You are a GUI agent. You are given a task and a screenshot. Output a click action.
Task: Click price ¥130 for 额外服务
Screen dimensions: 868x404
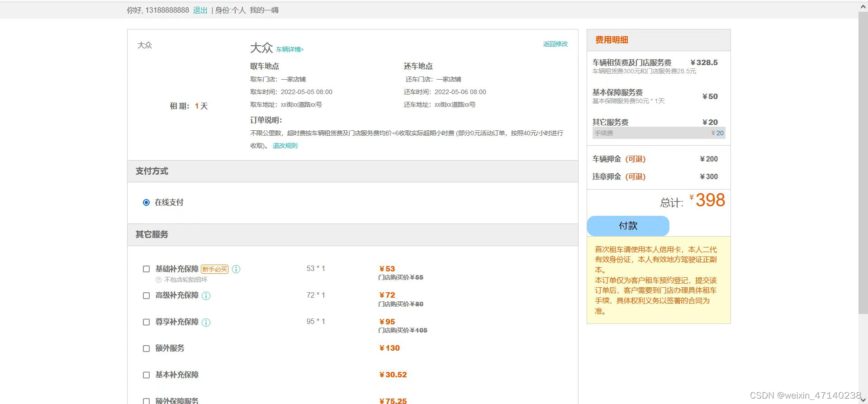click(x=389, y=348)
